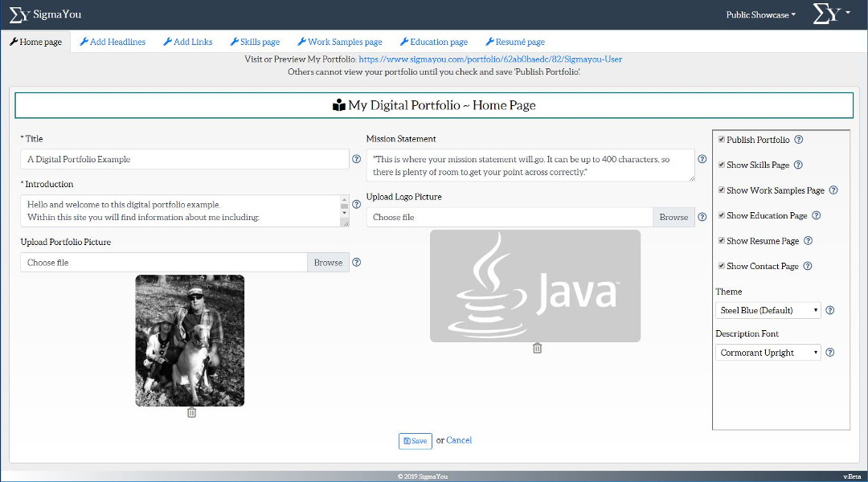Click the Mission Statement text area
The height and width of the screenshot is (482, 868).
[530, 165]
